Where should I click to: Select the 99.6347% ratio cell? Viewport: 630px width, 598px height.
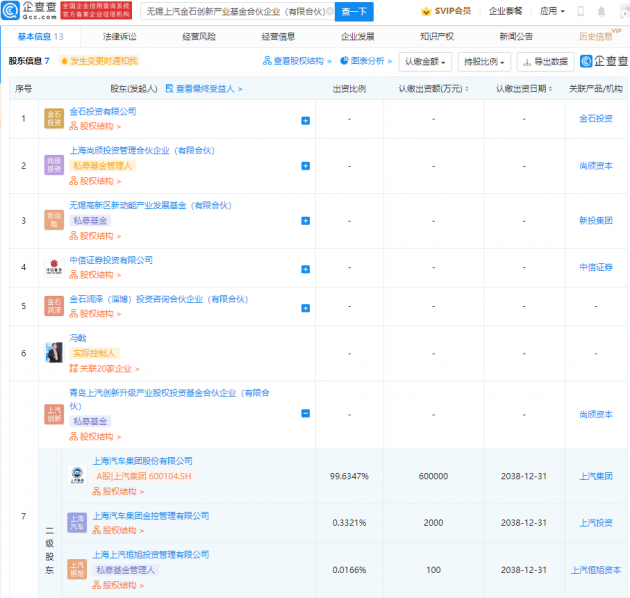tap(349, 476)
